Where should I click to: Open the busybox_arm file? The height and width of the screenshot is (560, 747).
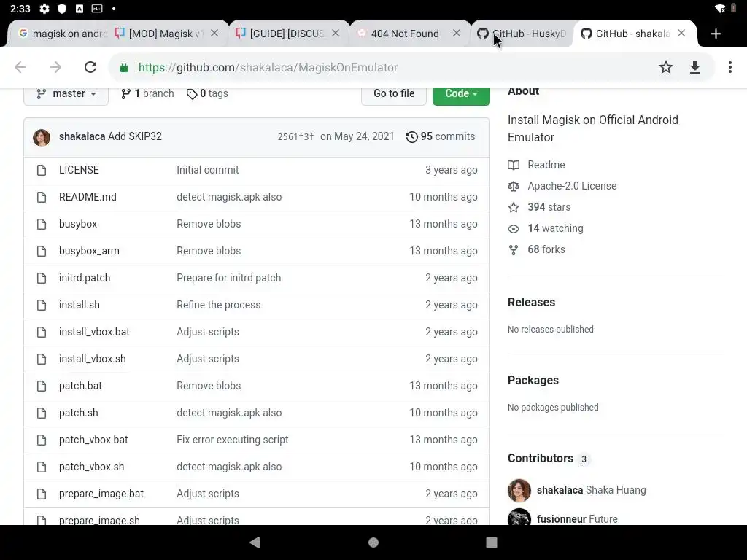(x=89, y=251)
